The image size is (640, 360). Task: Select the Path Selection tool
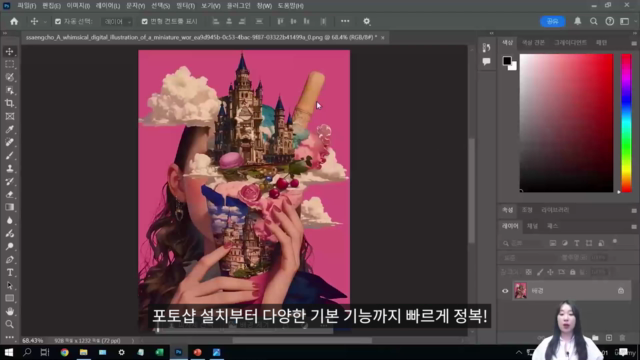tap(9, 286)
